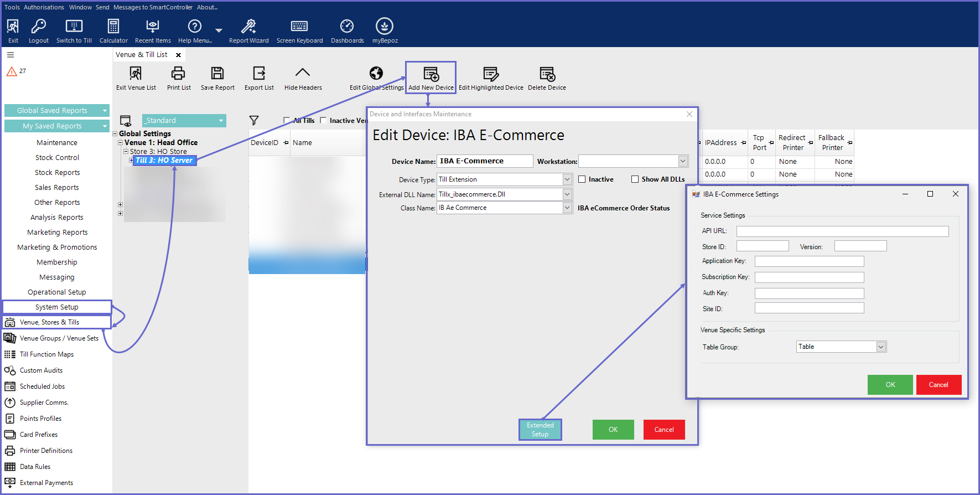
Task: Toggle the All Tills checkbox
Action: click(287, 120)
